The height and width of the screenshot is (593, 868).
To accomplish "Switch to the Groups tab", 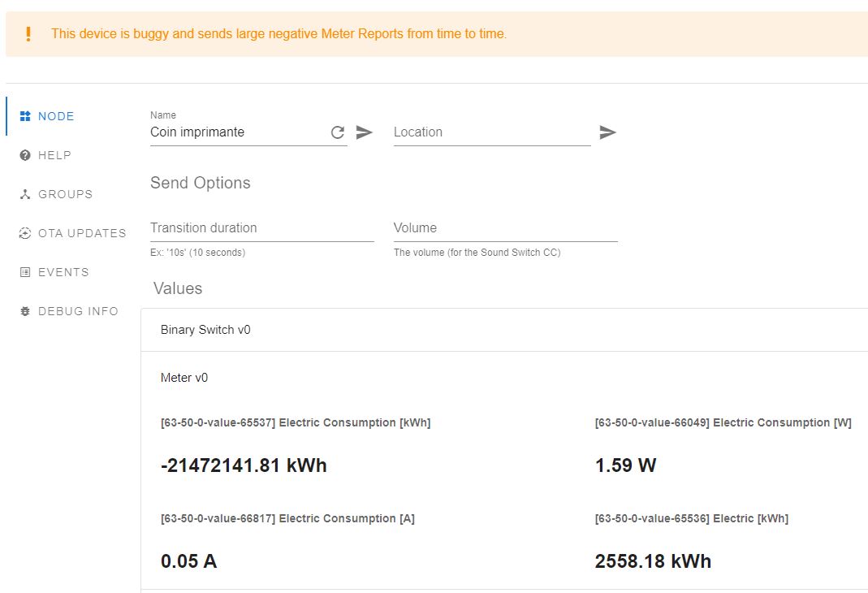I will coord(65,194).
